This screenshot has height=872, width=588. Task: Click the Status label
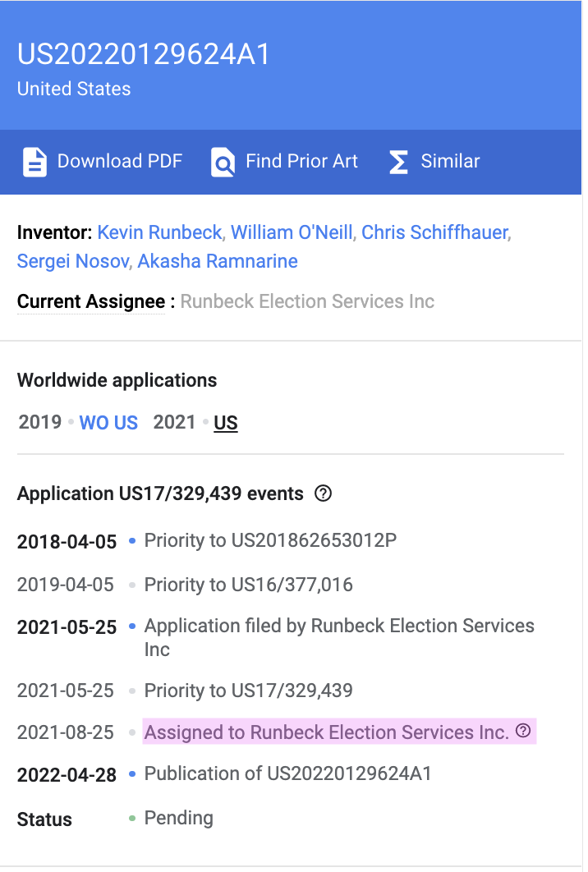(44, 819)
